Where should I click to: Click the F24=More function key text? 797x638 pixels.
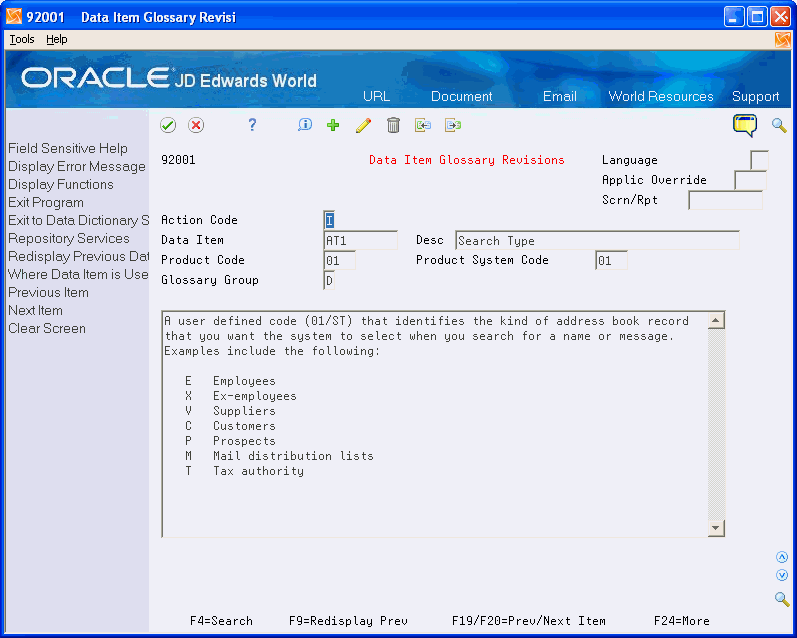(682, 621)
